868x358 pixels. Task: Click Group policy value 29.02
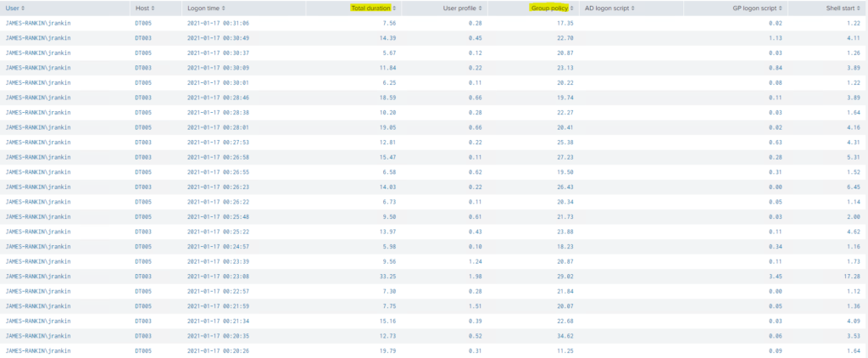(565, 276)
